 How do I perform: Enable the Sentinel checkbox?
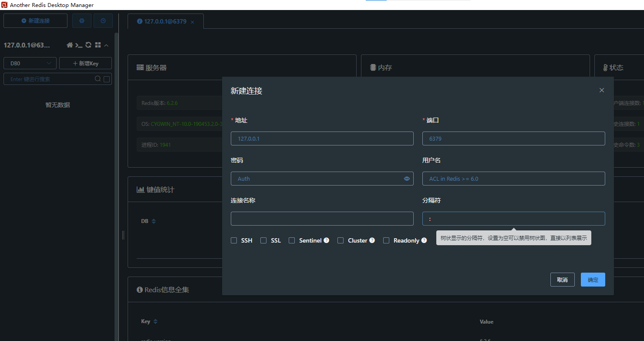point(292,240)
